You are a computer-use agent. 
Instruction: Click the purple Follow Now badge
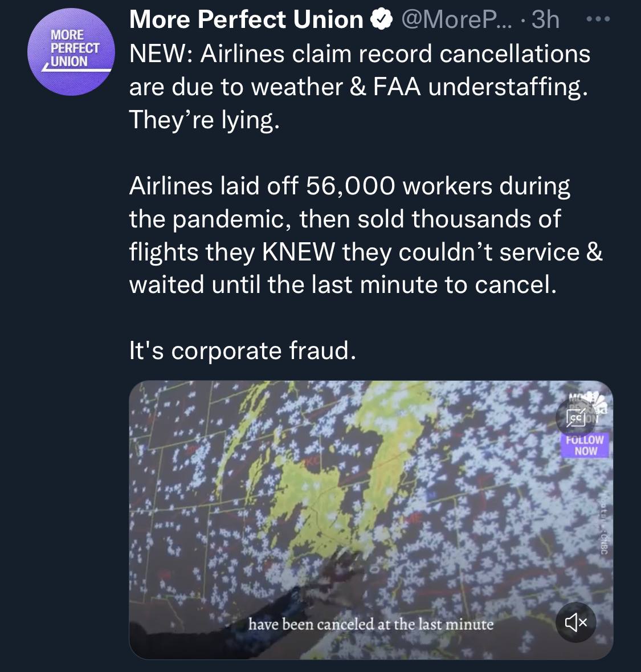(x=585, y=445)
